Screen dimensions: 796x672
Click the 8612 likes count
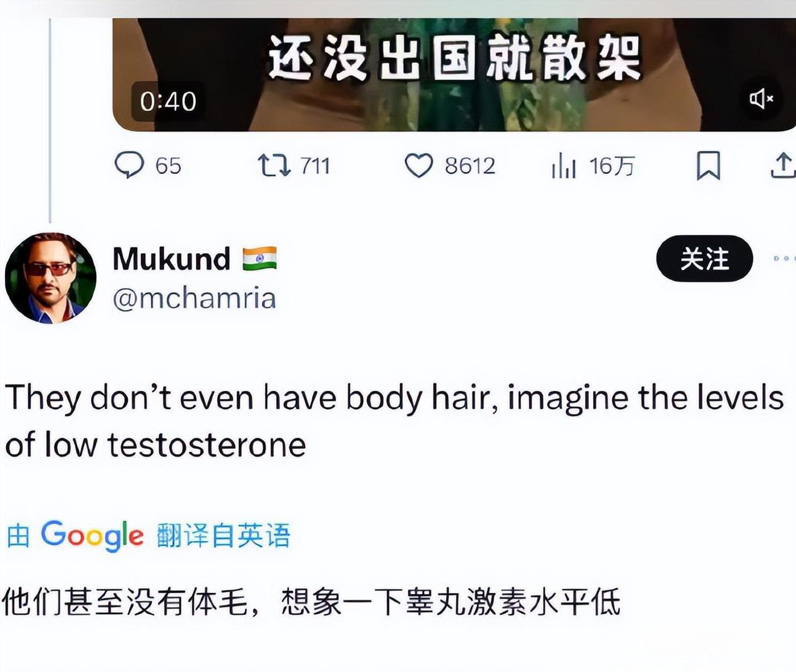(x=470, y=166)
